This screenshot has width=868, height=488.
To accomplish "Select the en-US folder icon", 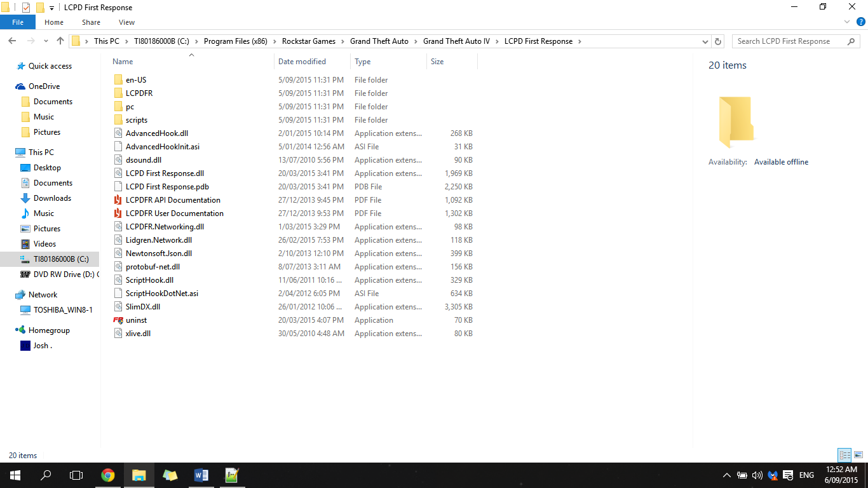I will click(118, 80).
